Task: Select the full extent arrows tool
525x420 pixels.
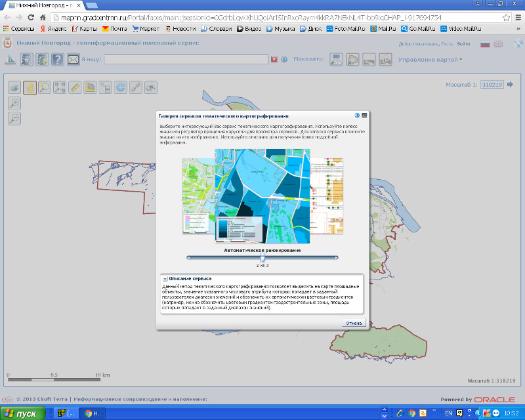Action: point(60,88)
